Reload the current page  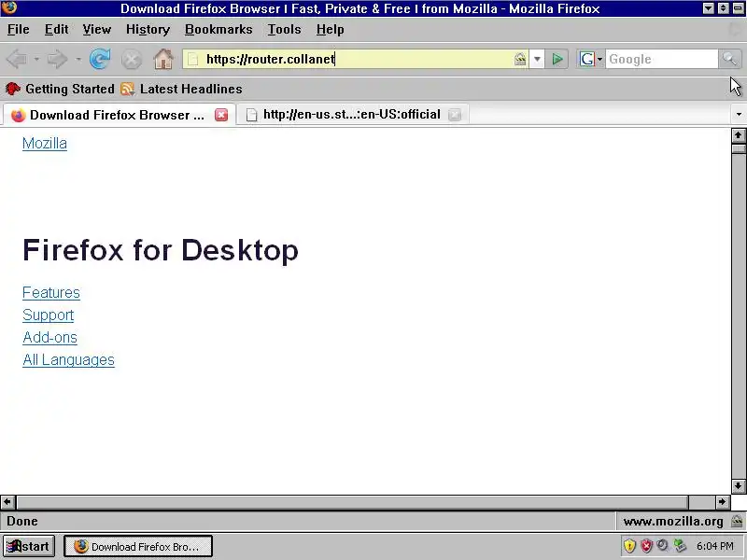tap(100, 59)
